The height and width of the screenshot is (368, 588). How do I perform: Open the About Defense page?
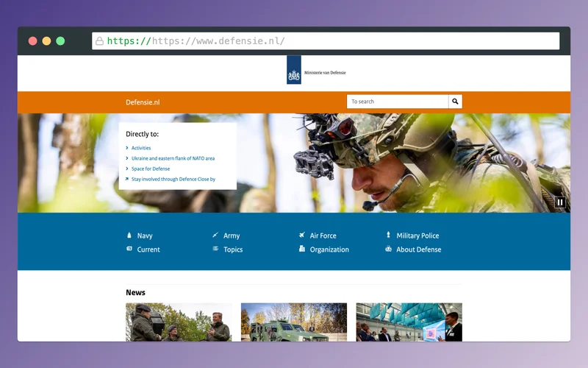(418, 250)
